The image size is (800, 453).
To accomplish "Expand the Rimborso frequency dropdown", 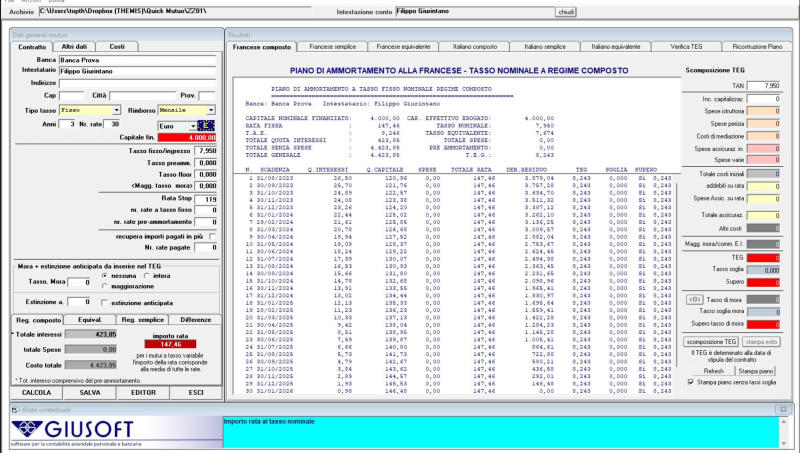I will coord(211,110).
